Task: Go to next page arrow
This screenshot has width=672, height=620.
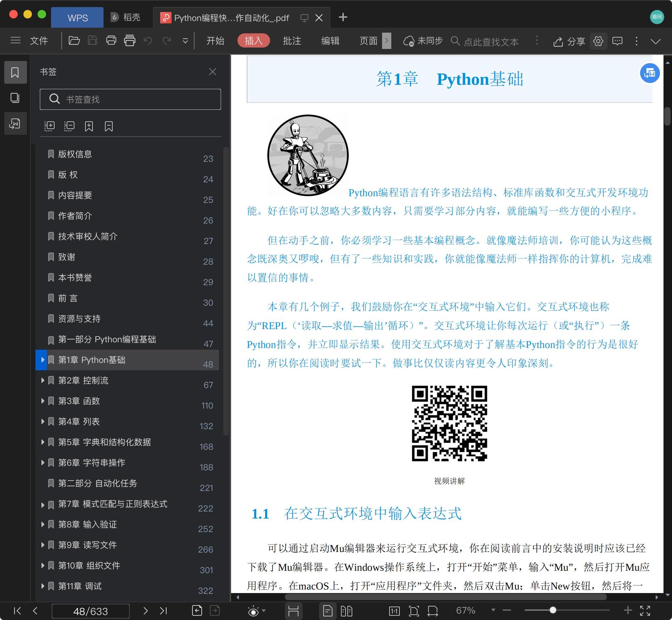Action: pos(145,610)
